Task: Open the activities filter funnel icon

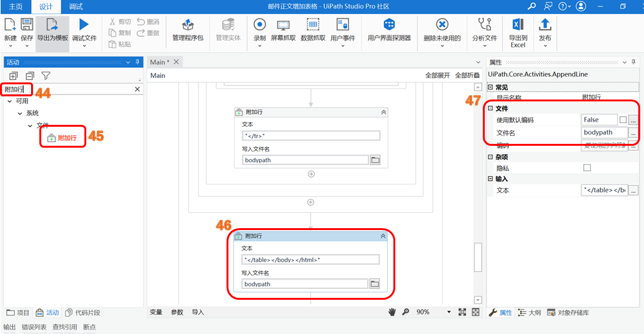Action: coord(46,76)
